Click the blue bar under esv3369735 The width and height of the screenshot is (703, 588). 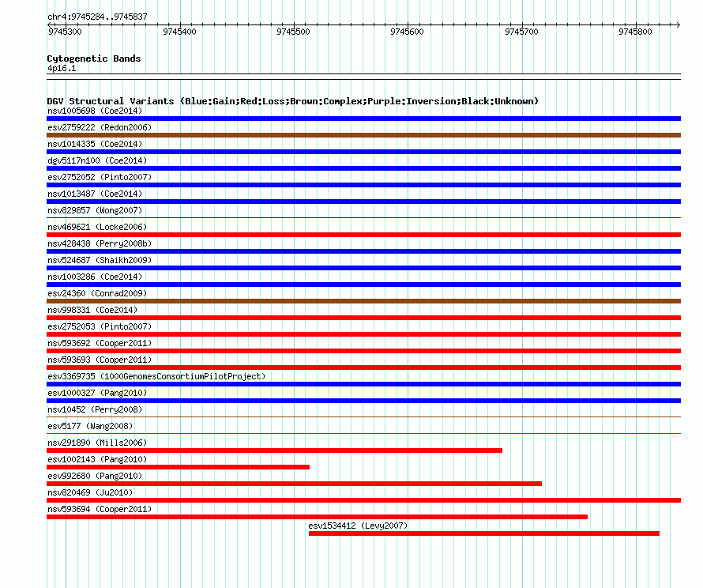[x=363, y=384]
